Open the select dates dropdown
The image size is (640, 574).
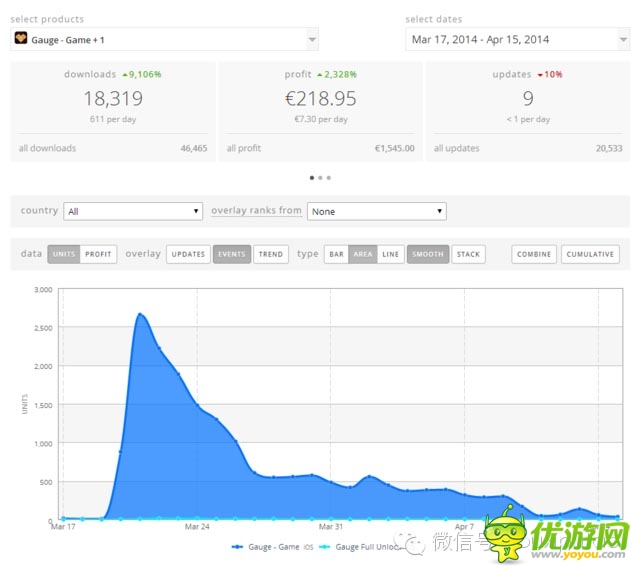click(x=517, y=39)
